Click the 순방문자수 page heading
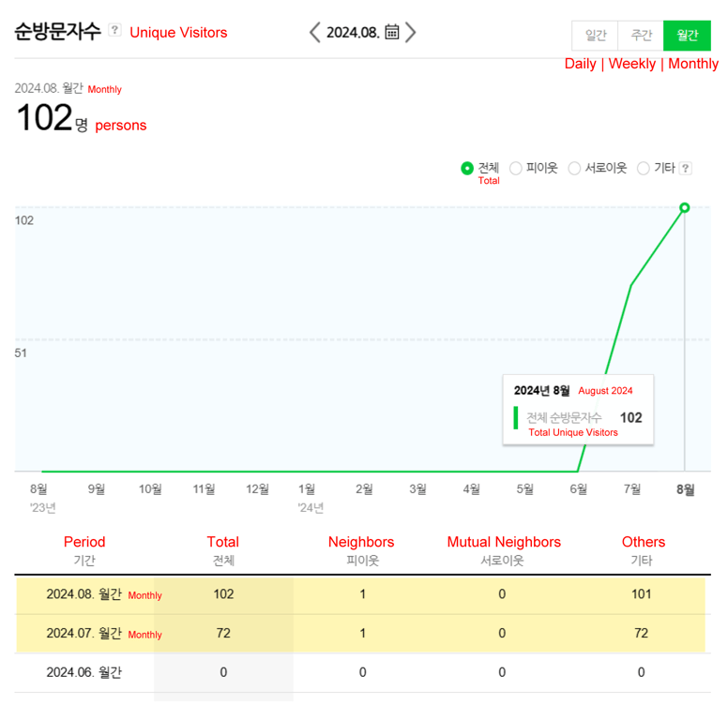Viewport: 728px width, 720px height. [57, 32]
